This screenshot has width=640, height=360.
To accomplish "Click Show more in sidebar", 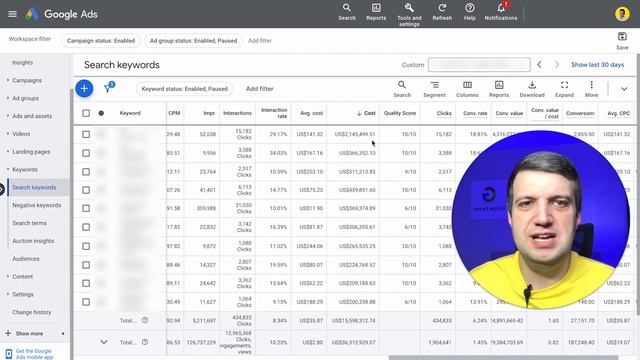I will (x=29, y=333).
